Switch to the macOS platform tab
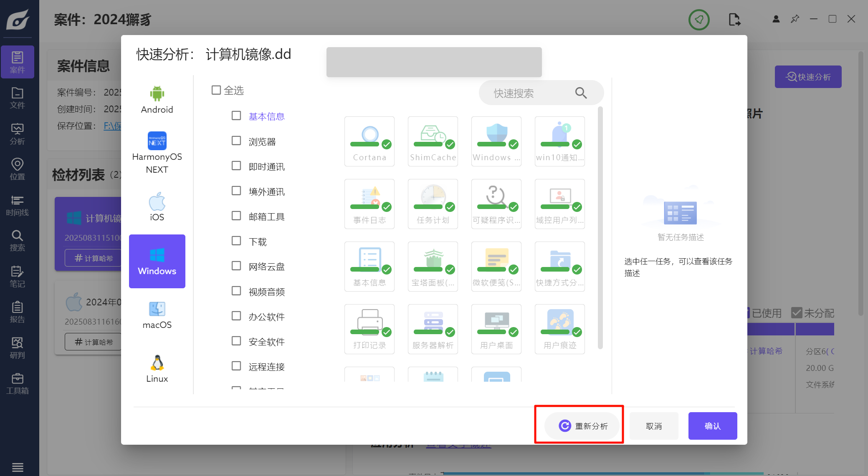Viewport: 868px width, 476px height. [157, 315]
